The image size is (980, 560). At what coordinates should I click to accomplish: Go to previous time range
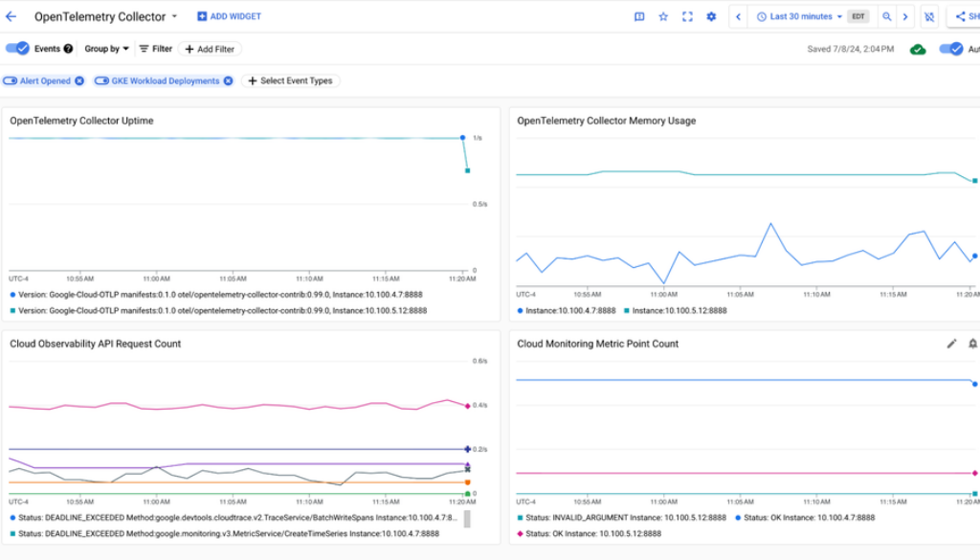739,16
